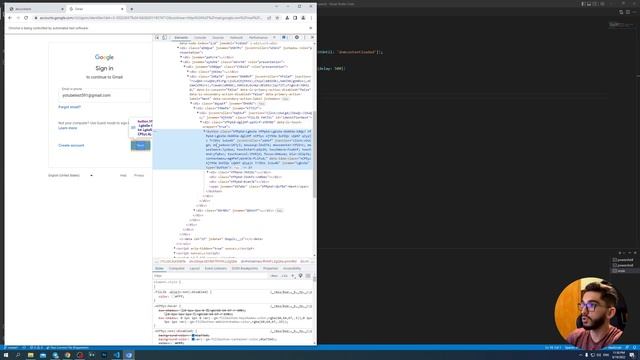The image size is (640, 360).
Task: Open the Layout subpanel tab
Action: coord(195,269)
